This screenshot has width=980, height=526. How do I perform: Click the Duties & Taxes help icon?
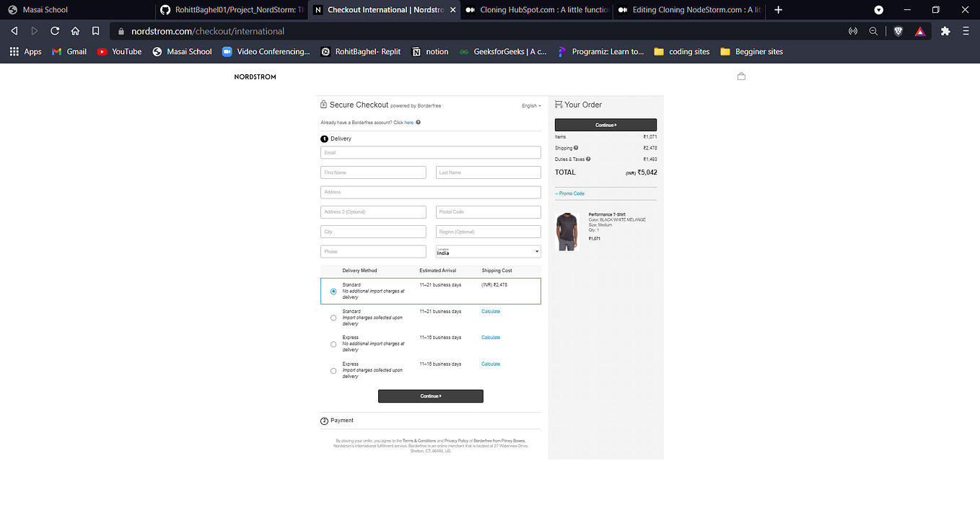click(588, 159)
